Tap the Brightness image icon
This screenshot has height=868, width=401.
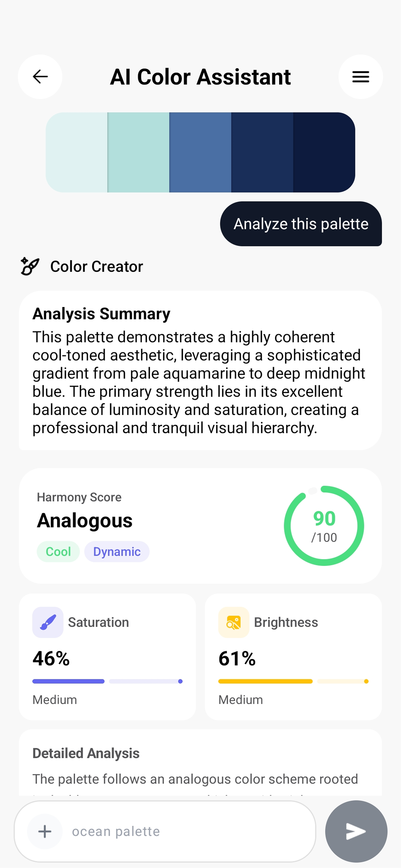pyautogui.click(x=234, y=622)
